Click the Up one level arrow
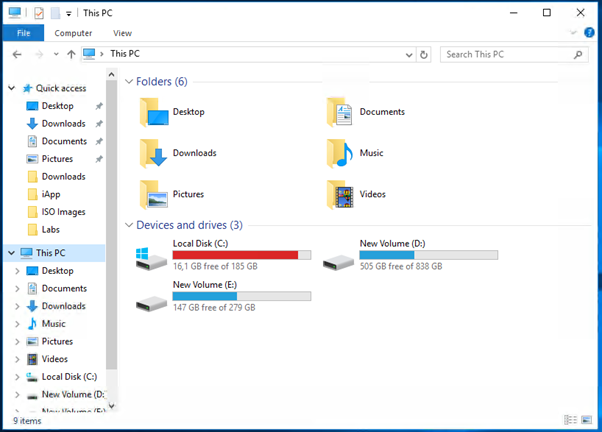602x432 pixels. (71, 55)
